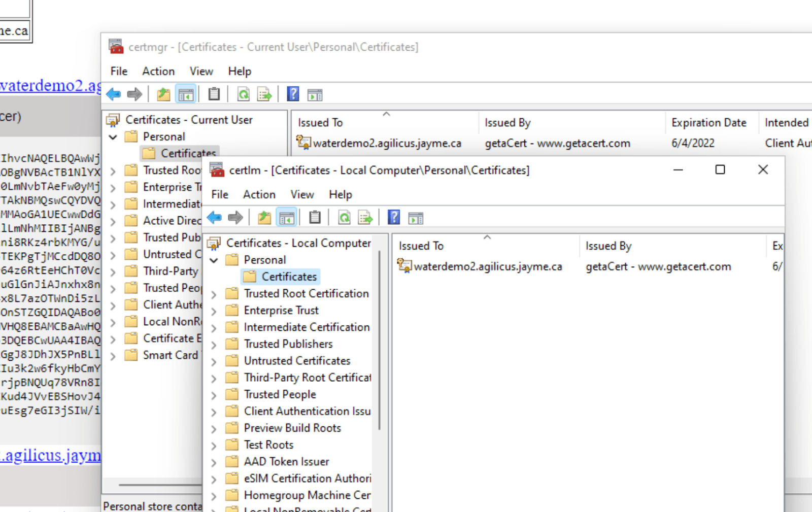812x512 pixels.
Task: Click the blue Help icon in the certmgr toolbar
Action: 293,94
